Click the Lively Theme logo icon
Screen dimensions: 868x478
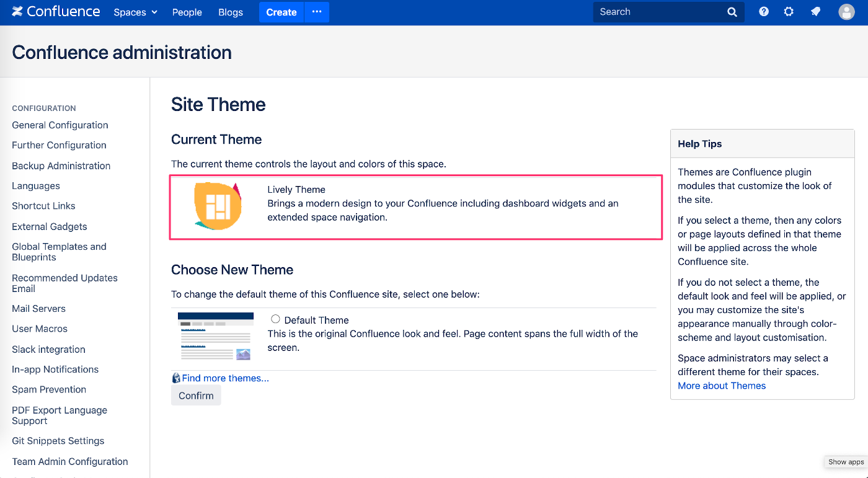(217, 207)
